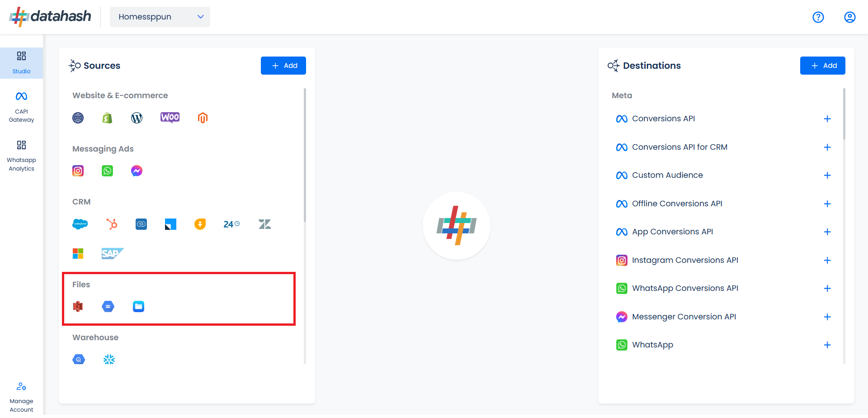This screenshot has width=868, height=418.
Task: Select Amazon S3 under Files
Action: [78, 307]
